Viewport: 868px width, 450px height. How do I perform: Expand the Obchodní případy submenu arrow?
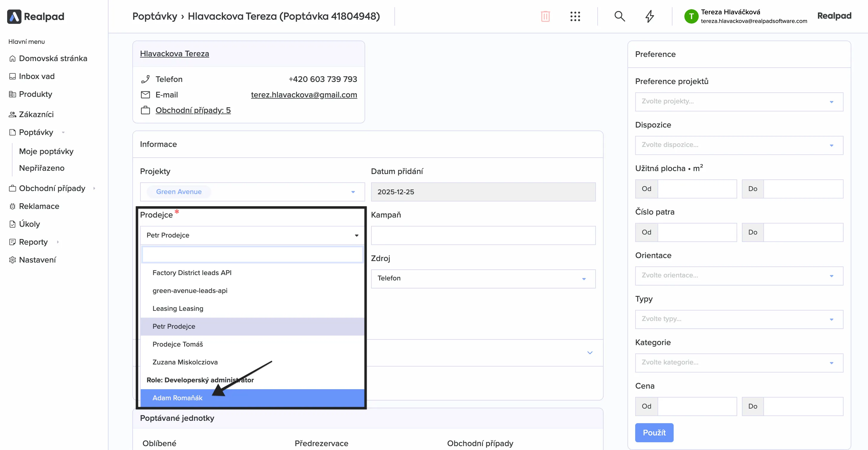point(94,188)
